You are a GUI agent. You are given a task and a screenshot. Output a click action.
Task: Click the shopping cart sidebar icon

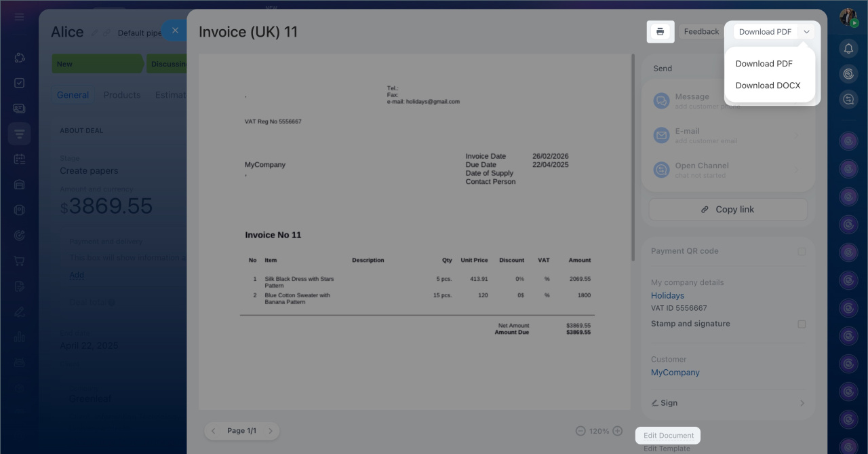coord(20,261)
